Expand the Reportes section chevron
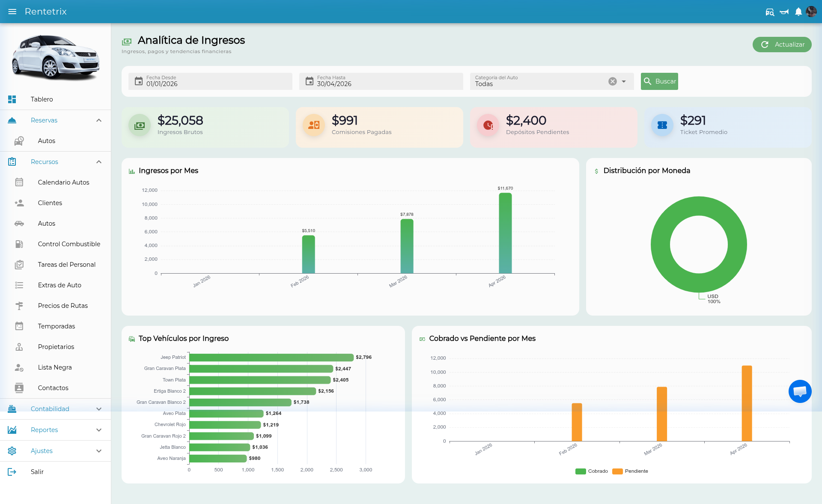This screenshot has height=504, width=822. point(99,430)
